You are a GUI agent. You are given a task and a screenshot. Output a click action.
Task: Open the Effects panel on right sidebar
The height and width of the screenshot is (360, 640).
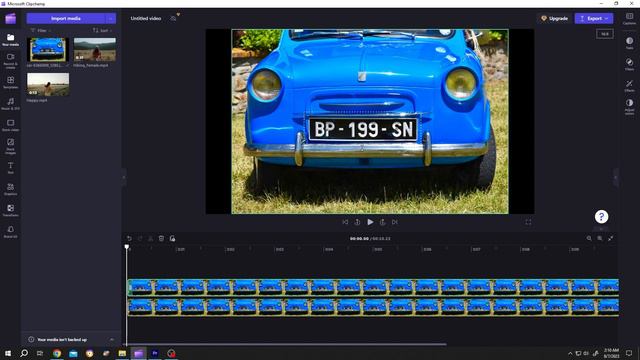click(x=629, y=85)
